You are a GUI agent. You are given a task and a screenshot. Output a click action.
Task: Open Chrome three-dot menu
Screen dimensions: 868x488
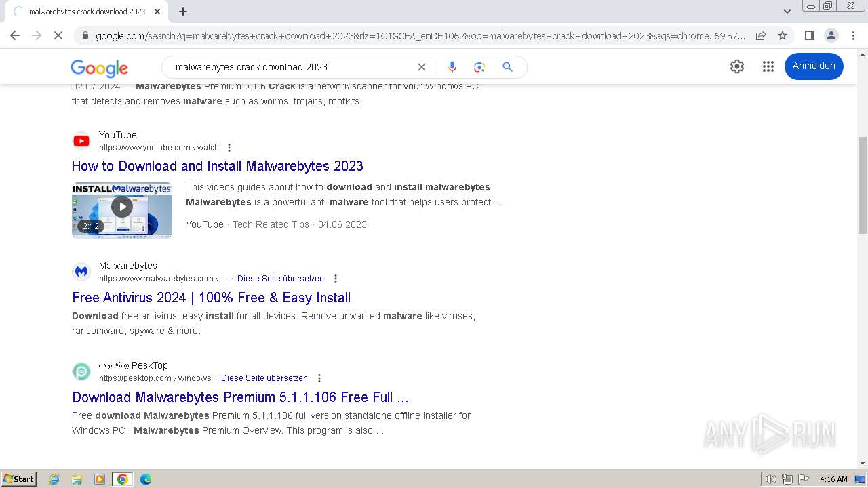pos(853,35)
